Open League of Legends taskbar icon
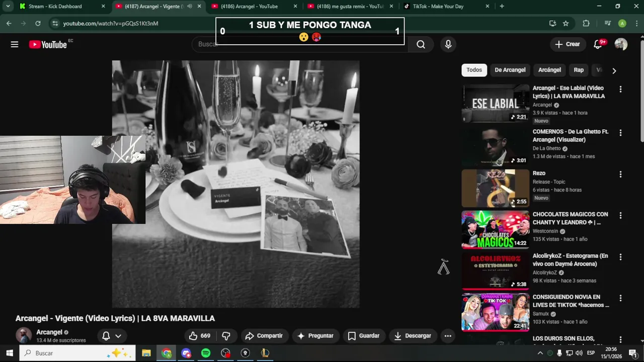The image size is (644, 362). coord(265,353)
